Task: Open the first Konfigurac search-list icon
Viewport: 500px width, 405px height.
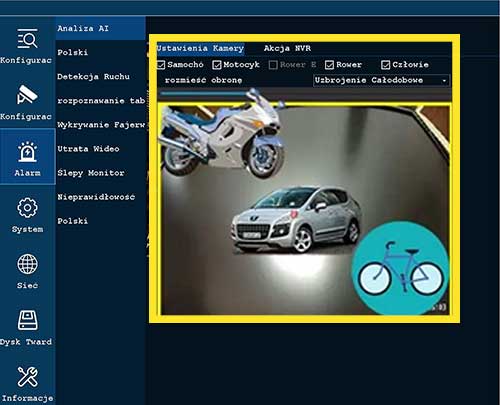Action: coord(27,39)
